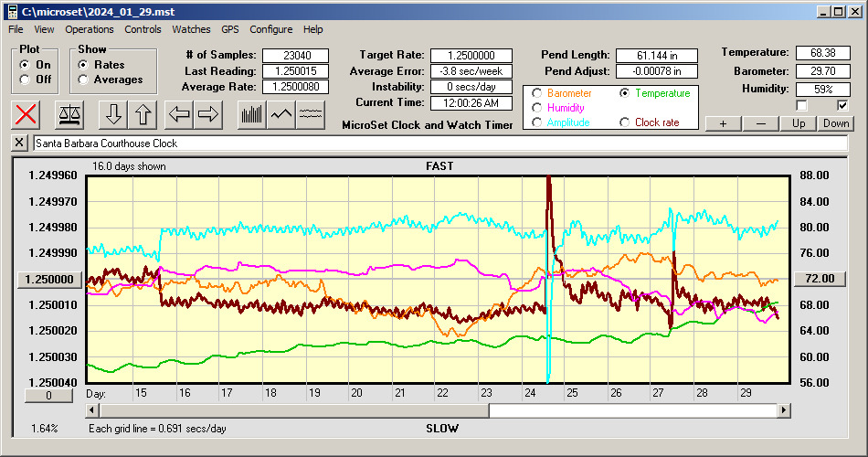This screenshot has height=457, width=868.
Task: Click the down arrow toolbar button
Action: pyautogui.click(x=113, y=114)
